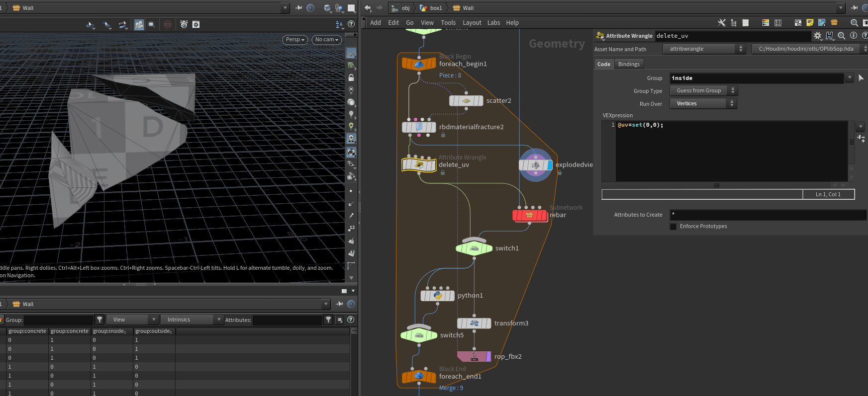Click the group selection arrow beside Group field
This screenshot has height=396, width=868.
click(x=861, y=78)
